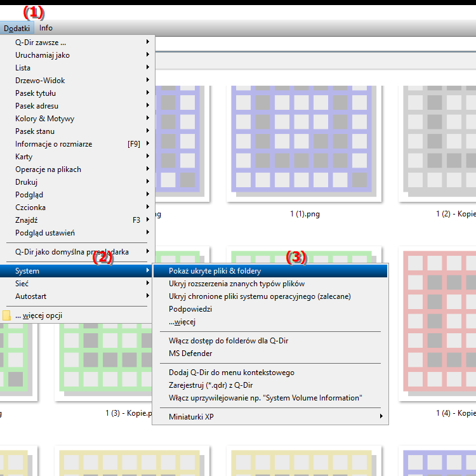This screenshot has width=476, height=476.
Task: Open the 'Kolory & Motywy' submenu
Action: [77, 119]
